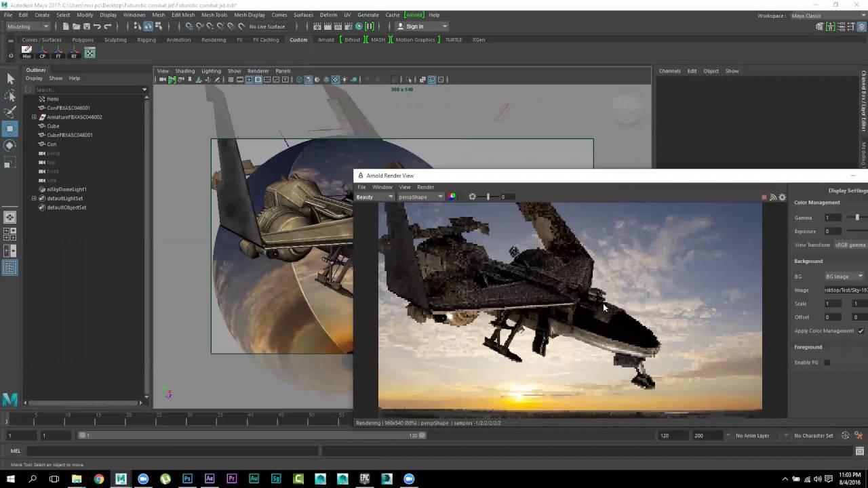Switch to the Rendering shelf tab
868x488 pixels.
tap(214, 39)
